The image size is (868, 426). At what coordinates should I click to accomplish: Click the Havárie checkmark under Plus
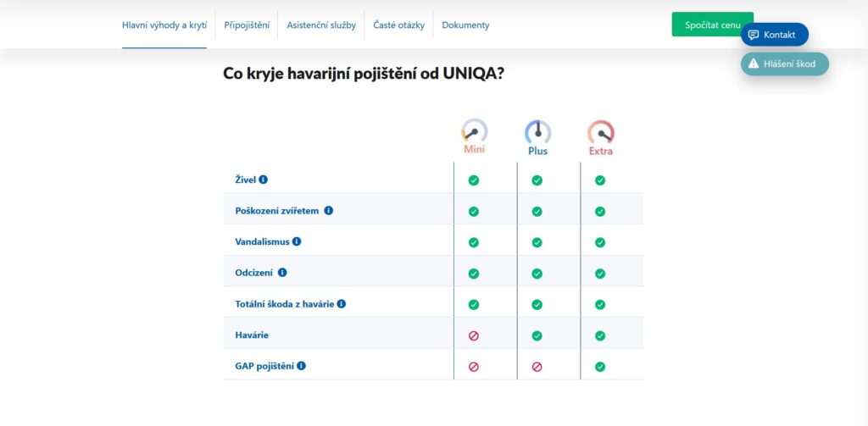click(x=537, y=335)
